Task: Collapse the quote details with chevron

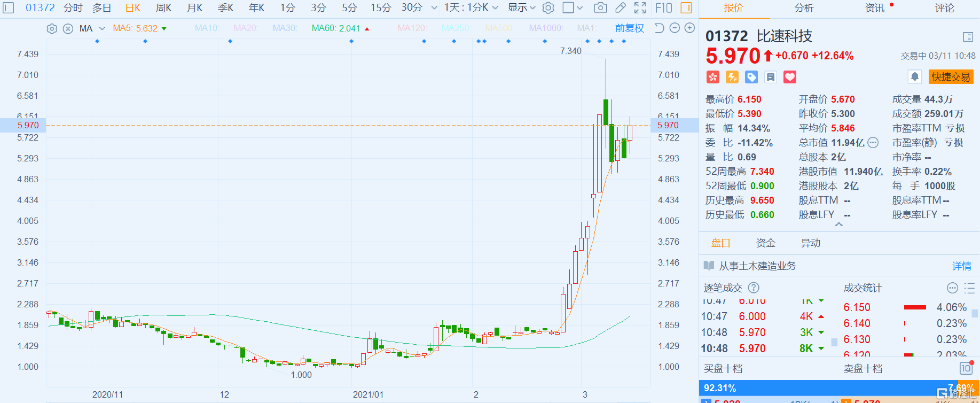Action: coord(838,224)
